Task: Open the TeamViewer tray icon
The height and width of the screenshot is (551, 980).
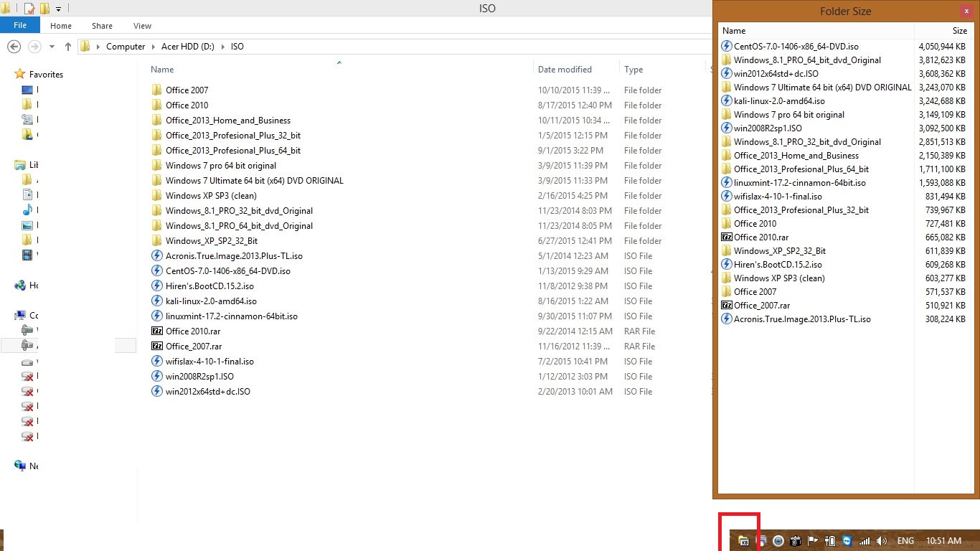Action: click(x=847, y=541)
